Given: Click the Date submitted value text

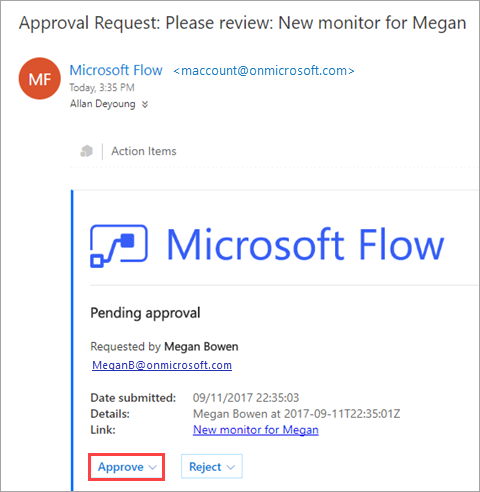Looking at the screenshot, I should (246, 398).
